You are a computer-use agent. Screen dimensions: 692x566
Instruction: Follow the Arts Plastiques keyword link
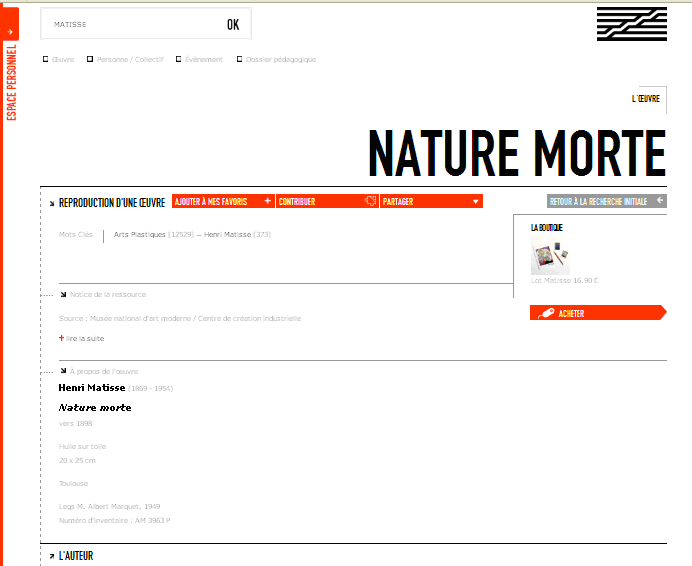[x=140, y=235]
